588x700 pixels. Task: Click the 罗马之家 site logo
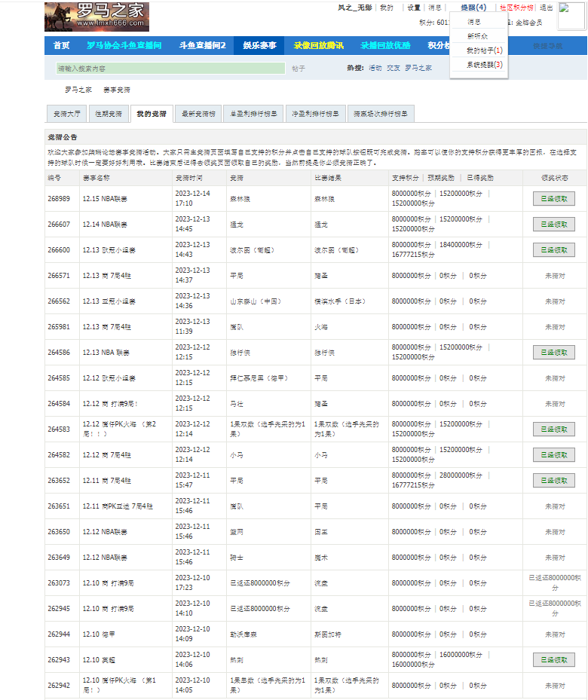pos(96,17)
